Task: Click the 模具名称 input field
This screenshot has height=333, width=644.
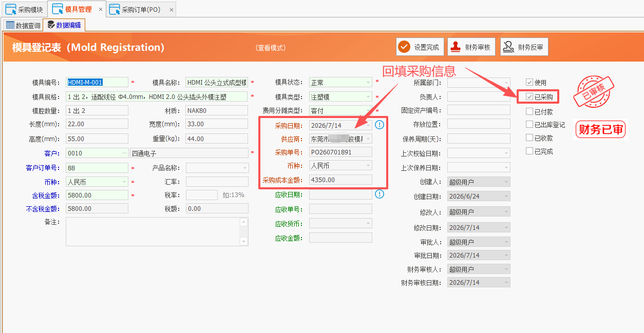Action: (x=217, y=82)
